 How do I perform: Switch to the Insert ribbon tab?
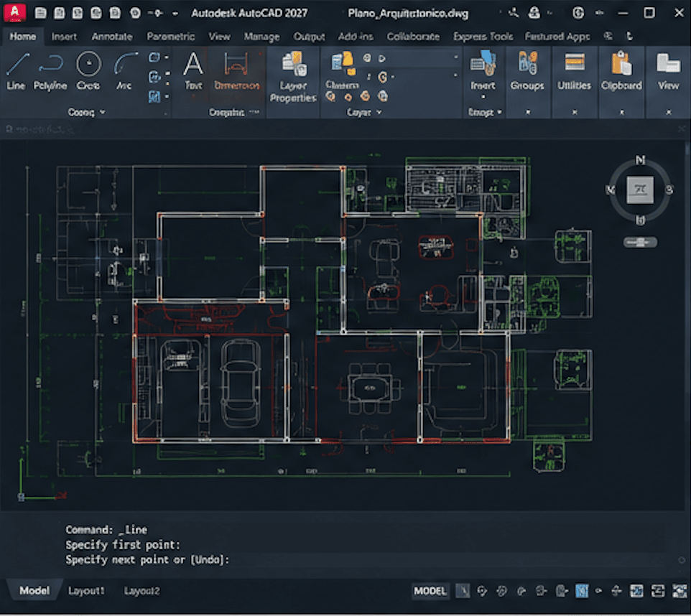pyautogui.click(x=64, y=37)
